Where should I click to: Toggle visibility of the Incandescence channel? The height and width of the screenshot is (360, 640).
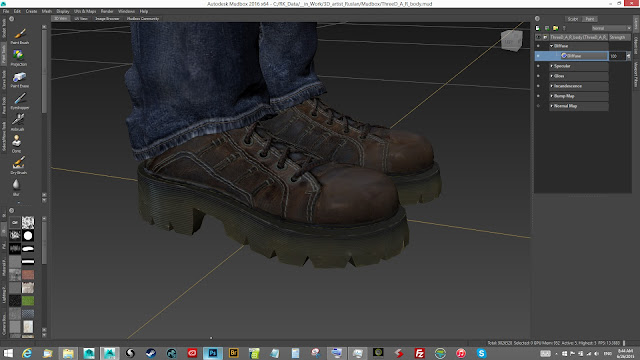[x=538, y=86]
